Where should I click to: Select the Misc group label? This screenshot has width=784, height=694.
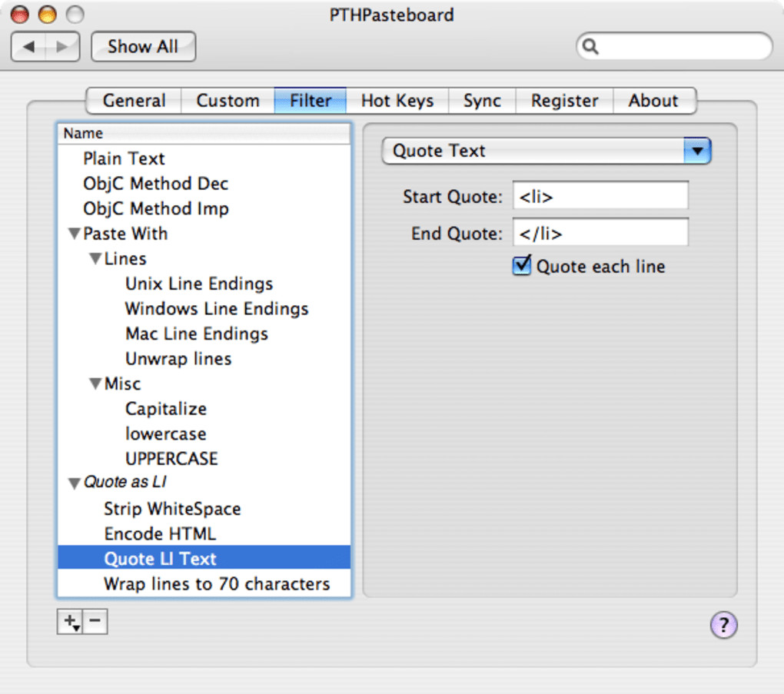(122, 384)
